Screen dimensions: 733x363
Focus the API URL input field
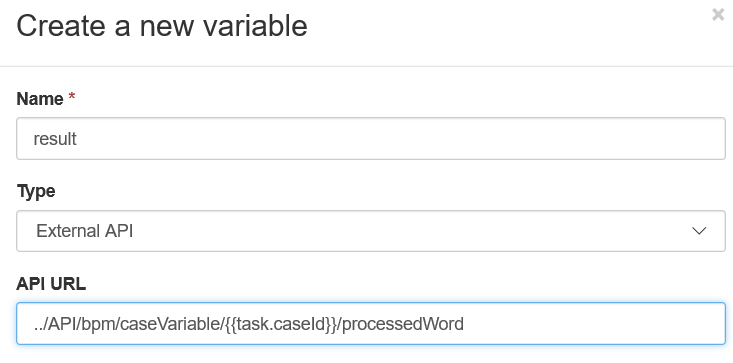[x=371, y=324]
